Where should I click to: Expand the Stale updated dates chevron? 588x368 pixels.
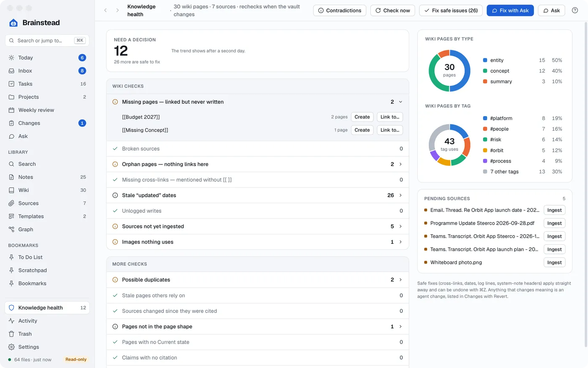(x=400, y=195)
